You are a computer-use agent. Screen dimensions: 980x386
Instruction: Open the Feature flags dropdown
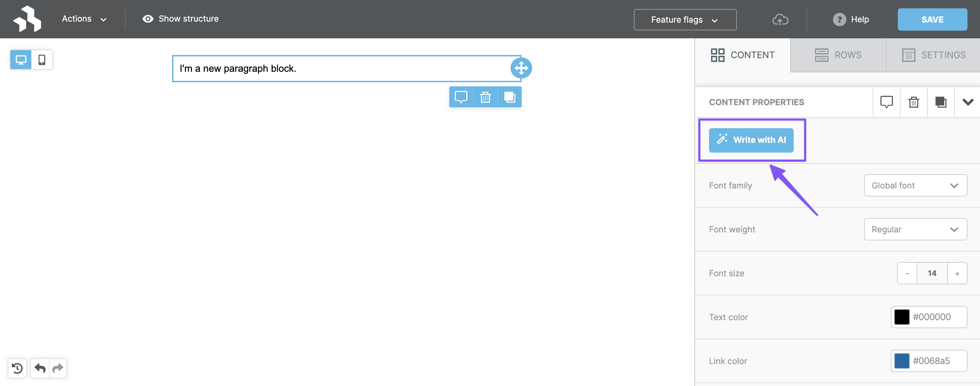click(x=684, y=20)
